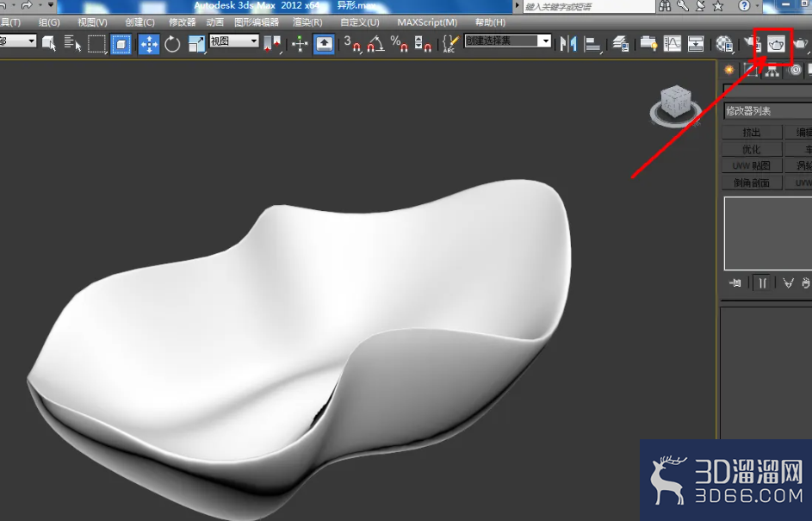Open the Align tool icon
The width and height of the screenshot is (812, 521).
pos(592,45)
